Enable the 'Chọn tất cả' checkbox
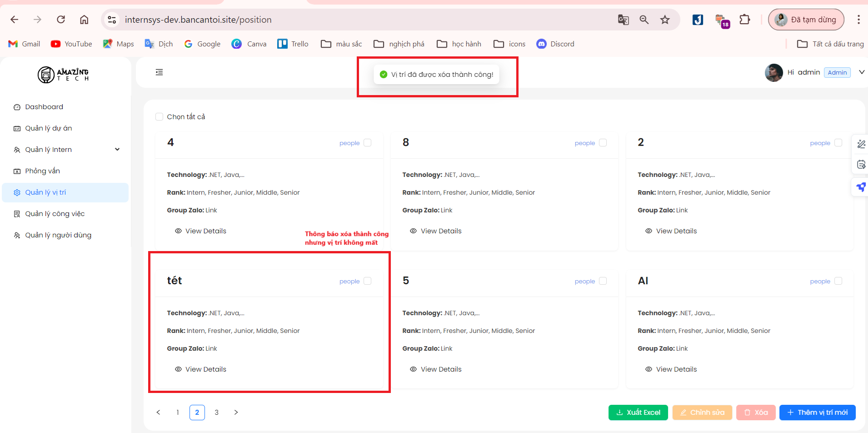868x433 pixels. click(160, 117)
